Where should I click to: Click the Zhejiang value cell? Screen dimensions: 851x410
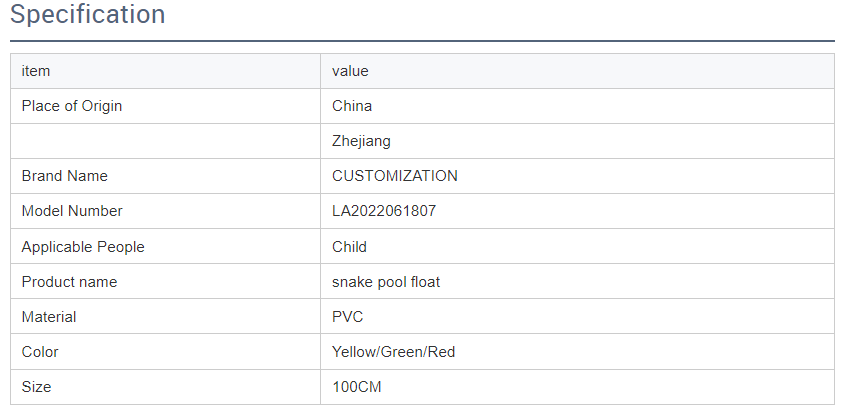tap(361, 141)
